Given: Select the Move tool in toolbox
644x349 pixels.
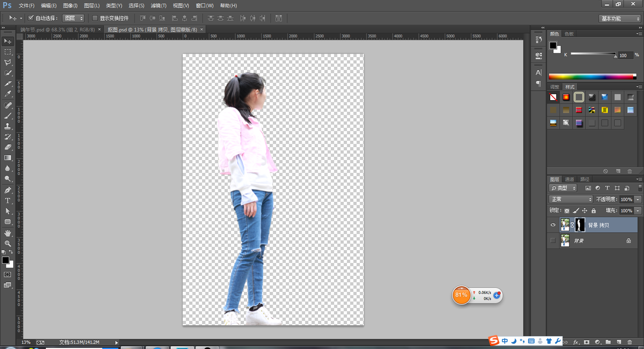Looking at the screenshot, I should (x=8, y=41).
